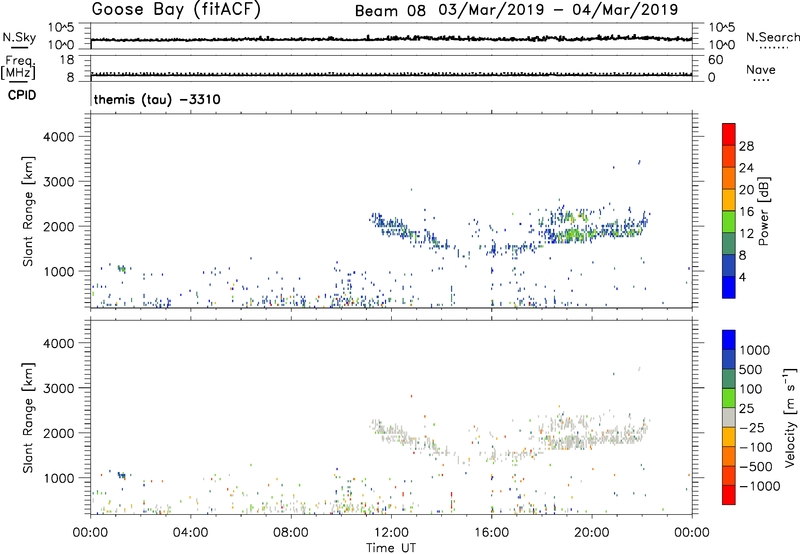This screenshot has width=800, height=554.
Task: Click the 'Beam 08' label
Action: click(390, 11)
